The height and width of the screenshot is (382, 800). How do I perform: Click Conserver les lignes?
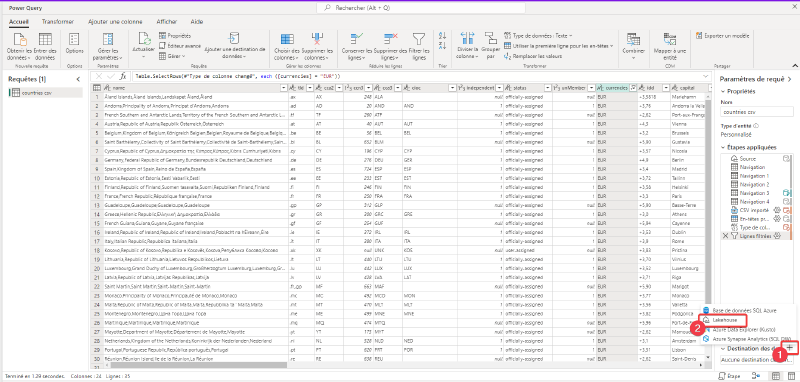(x=357, y=47)
